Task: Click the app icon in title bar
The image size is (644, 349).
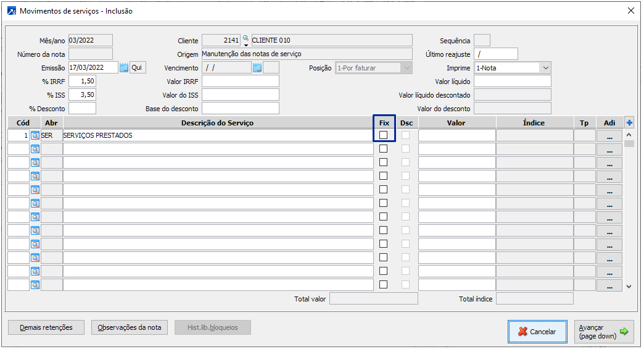Action: tap(12, 11)
